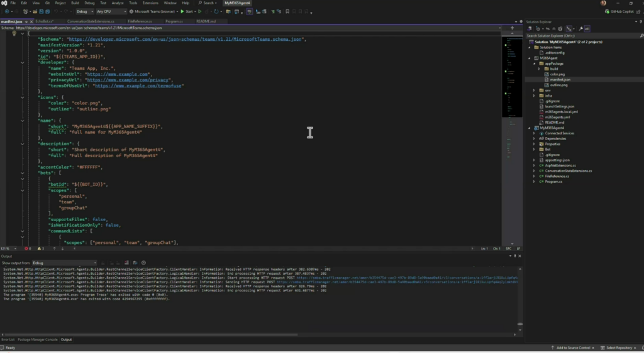Toggle Show All Files in Solution Explorer

[x=560, y=29]
